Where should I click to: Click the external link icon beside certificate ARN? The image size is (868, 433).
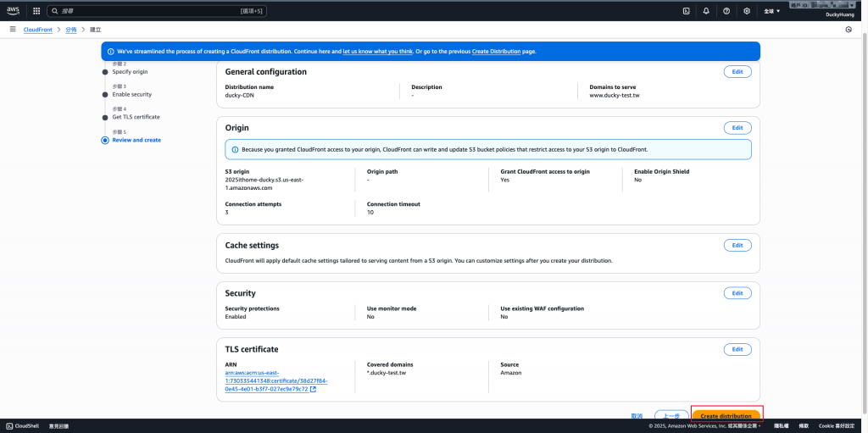[314, 389]
